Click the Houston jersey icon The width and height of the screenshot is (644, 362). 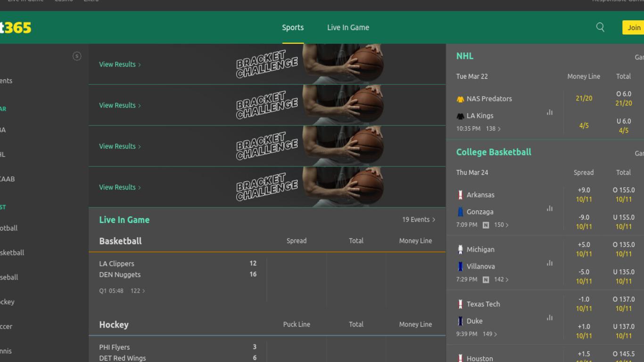460,358
